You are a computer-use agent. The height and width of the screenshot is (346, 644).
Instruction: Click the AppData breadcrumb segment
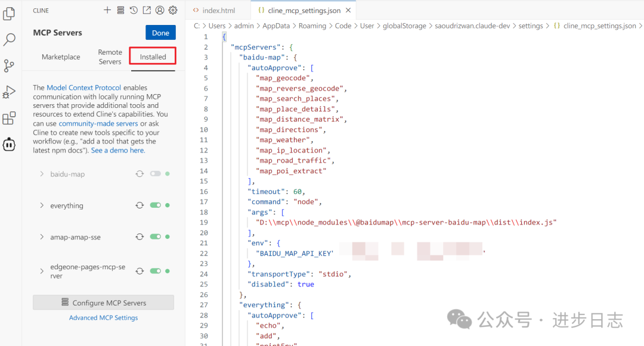[276, 26]
